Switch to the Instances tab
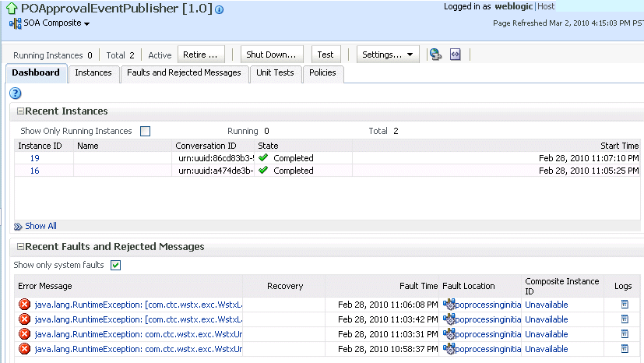Screen dimensions: 644x363 (x=93, y=72)
